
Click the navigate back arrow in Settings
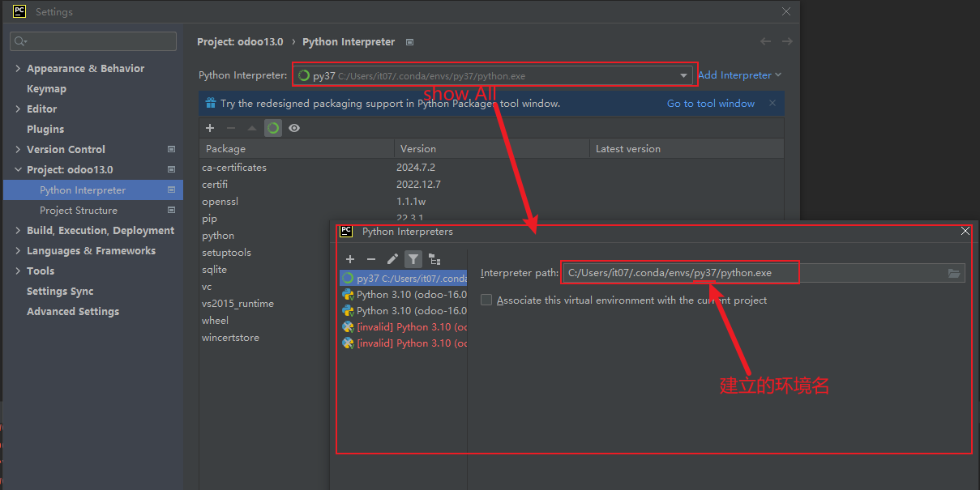pos(766,41)
